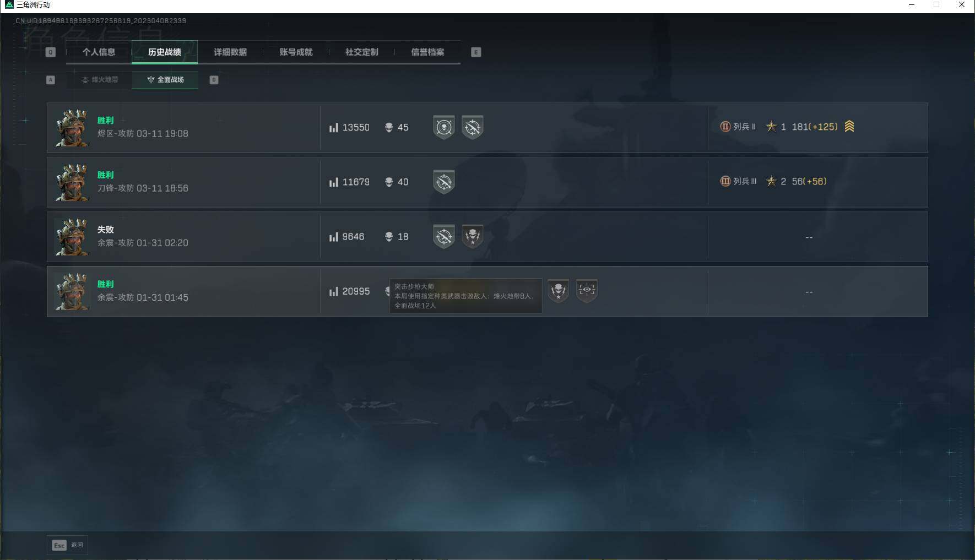Click the skull star medal in the defeat row
Screen dimensions: 975x560
[472, 236]
